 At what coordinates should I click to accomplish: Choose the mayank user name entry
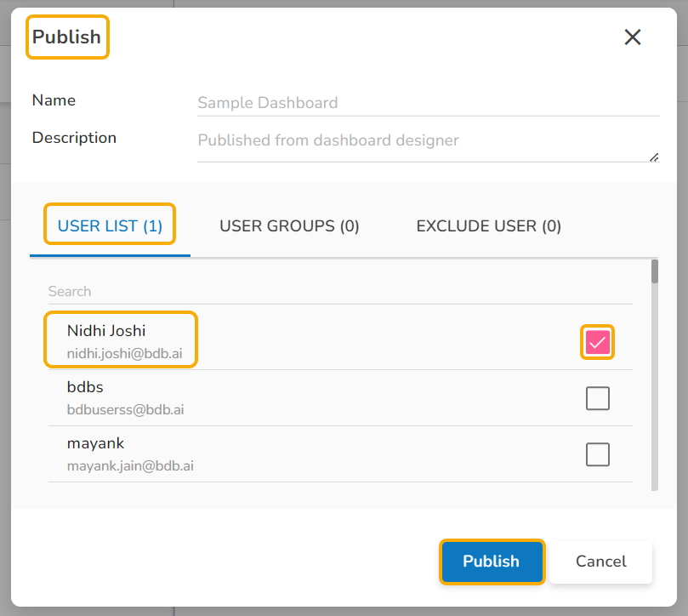point(95,443)
